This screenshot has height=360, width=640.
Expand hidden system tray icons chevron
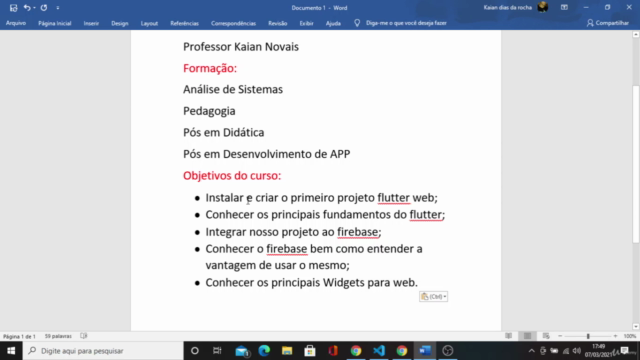(x=531, y=351)
